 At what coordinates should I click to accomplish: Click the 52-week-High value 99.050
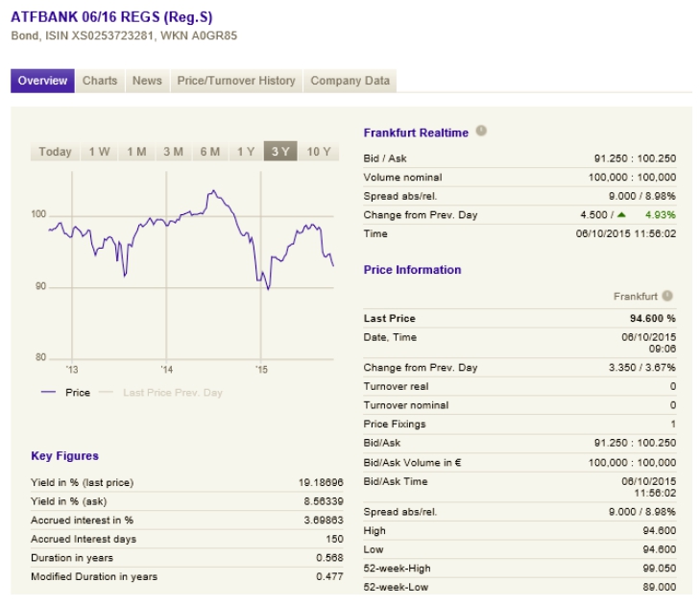tap(660, 569)
